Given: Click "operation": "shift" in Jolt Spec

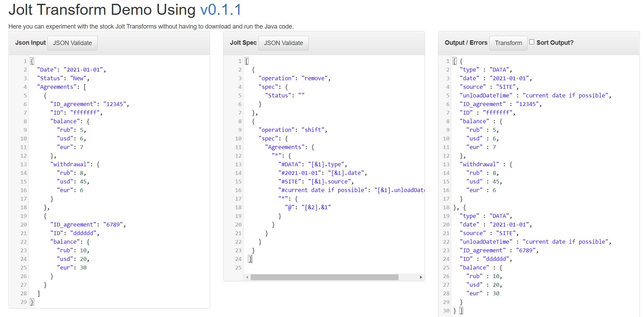Looking at the screenshot, I should [x=293, y=130].
